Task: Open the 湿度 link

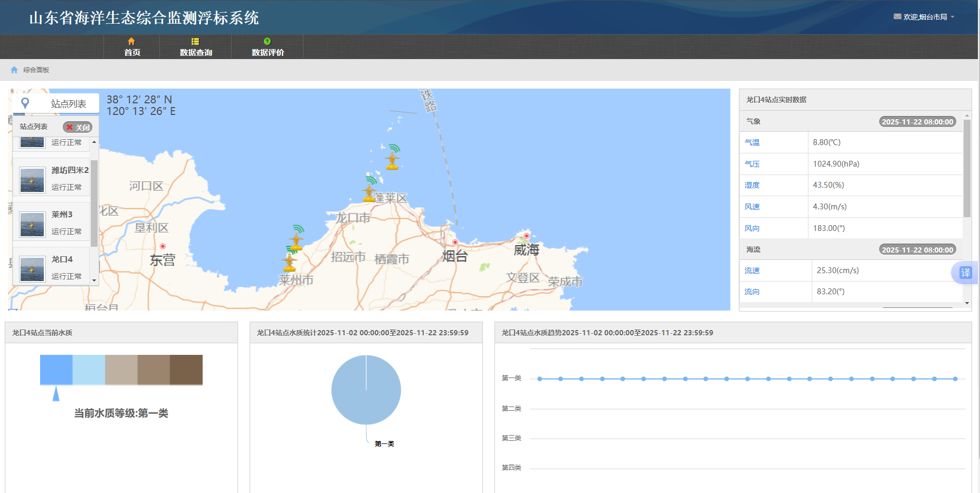Action: coord(752,185)
